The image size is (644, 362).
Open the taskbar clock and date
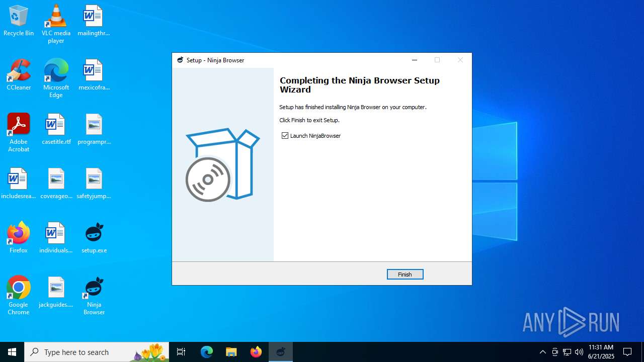(x=601, y=352)
